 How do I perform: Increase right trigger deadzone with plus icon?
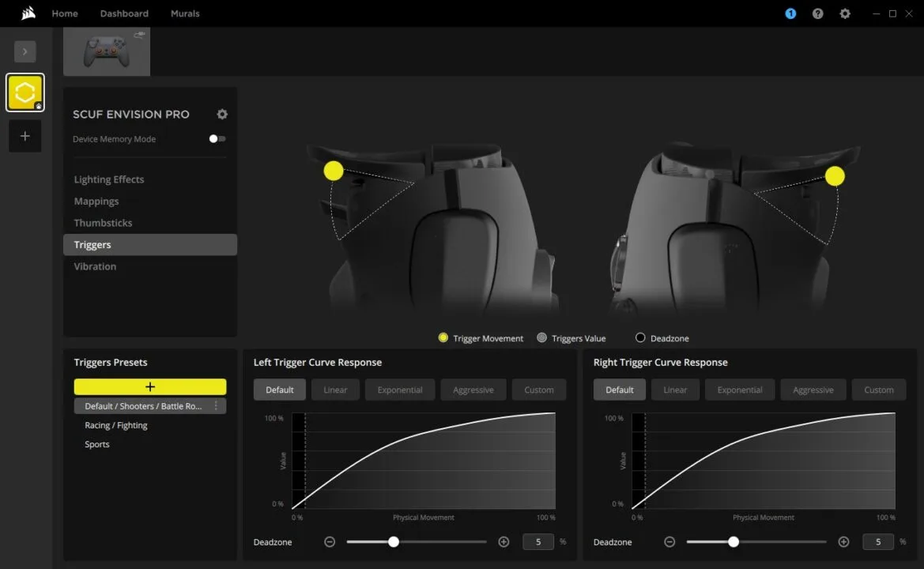tap(843, 542)
